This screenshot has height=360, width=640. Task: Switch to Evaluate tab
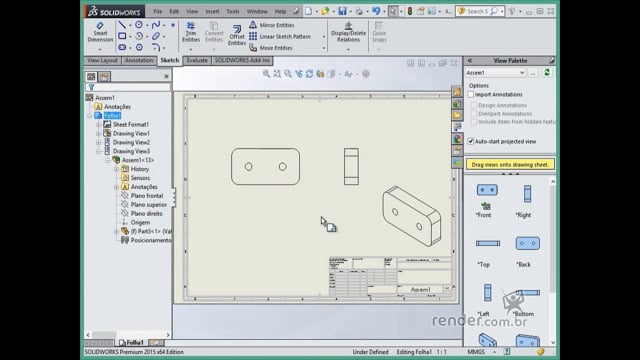(x=197, y=60)
